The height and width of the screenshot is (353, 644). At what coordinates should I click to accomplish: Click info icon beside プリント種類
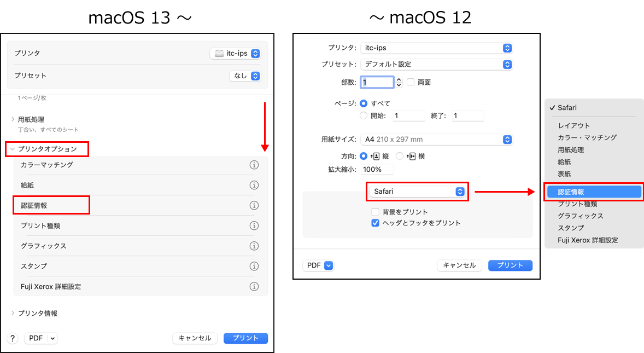point(254,225)
